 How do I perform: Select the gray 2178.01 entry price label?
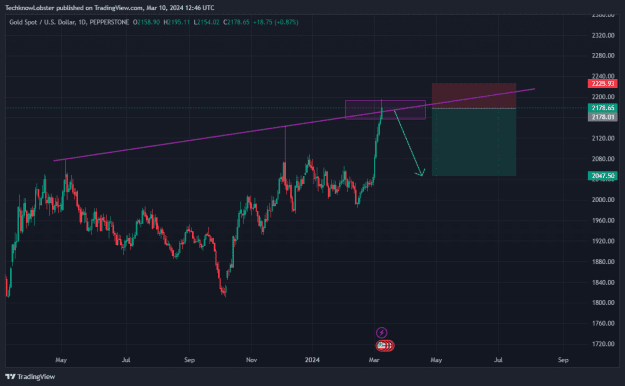603,117
